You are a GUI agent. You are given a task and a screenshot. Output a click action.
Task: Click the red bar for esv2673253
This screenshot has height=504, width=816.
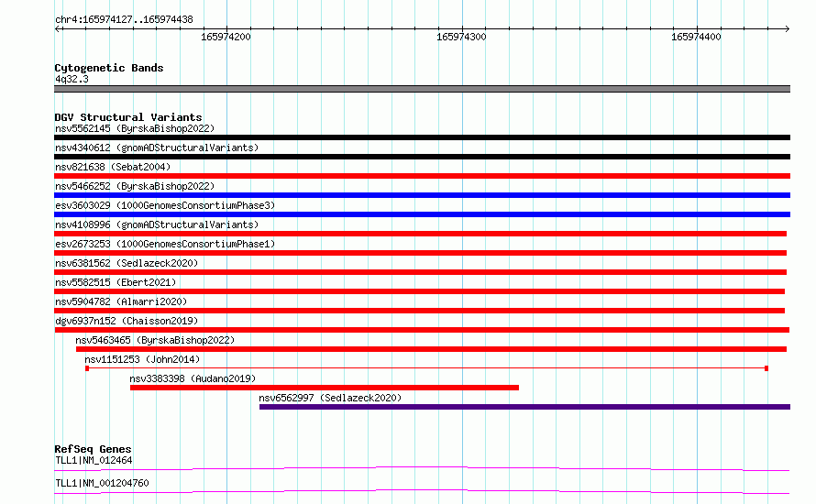pyautogui.click(x=421, y=253)
